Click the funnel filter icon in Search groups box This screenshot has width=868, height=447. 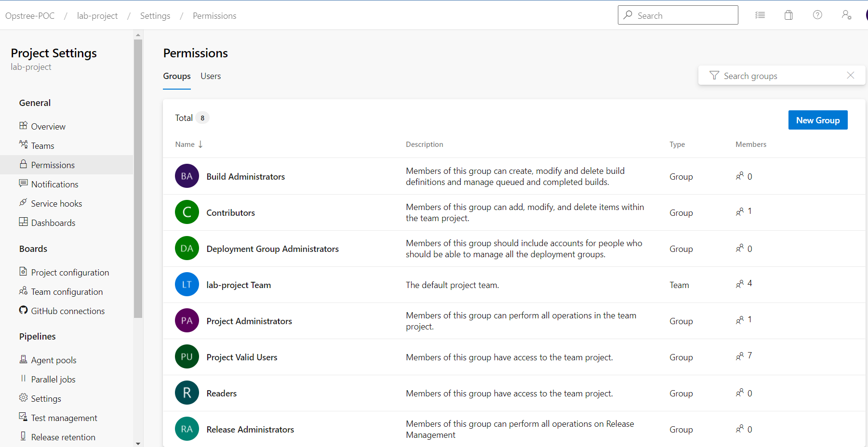(714, 75)
